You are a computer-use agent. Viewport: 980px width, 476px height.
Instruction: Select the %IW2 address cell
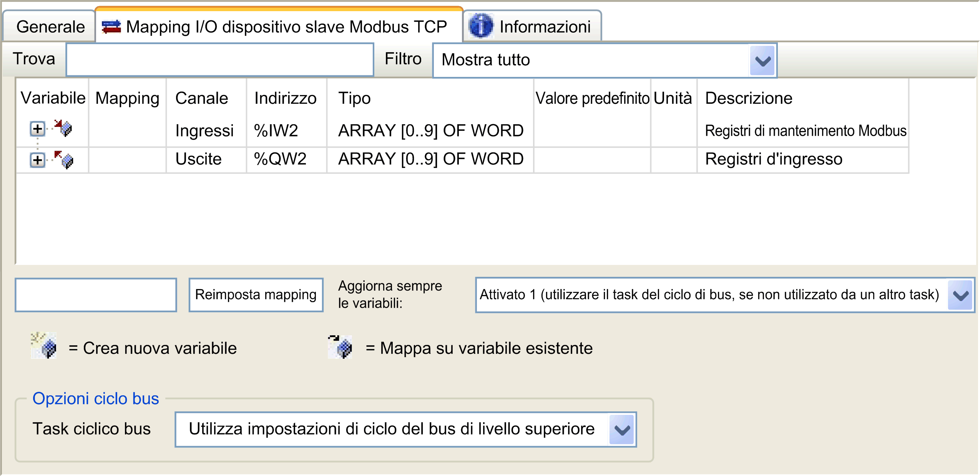pos(276,131)
